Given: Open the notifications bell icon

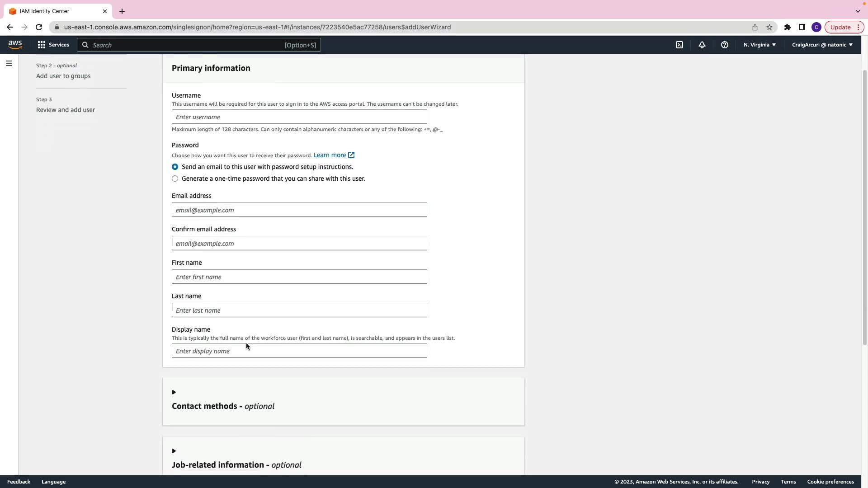Looking at the screenshot, I should (x=702, y=45).
